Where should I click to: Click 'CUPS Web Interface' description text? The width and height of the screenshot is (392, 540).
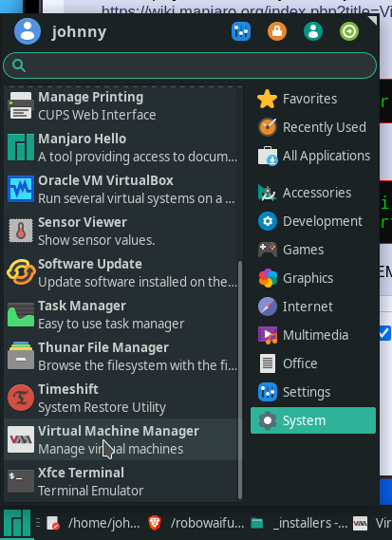[97, 115]
